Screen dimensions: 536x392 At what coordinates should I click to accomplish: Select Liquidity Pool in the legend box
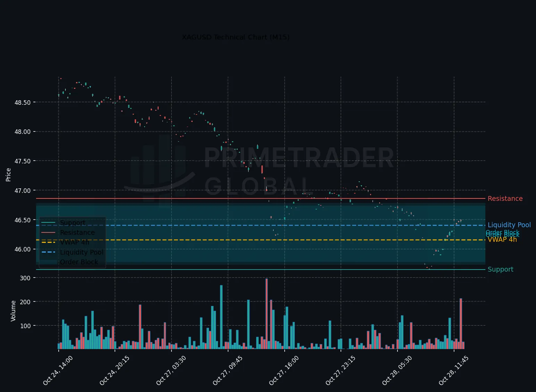click(x=82, y=252)
